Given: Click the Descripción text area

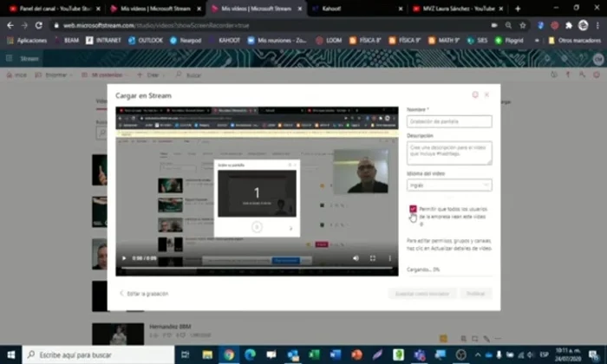Looking at the screenshot, I should [448, 153].
